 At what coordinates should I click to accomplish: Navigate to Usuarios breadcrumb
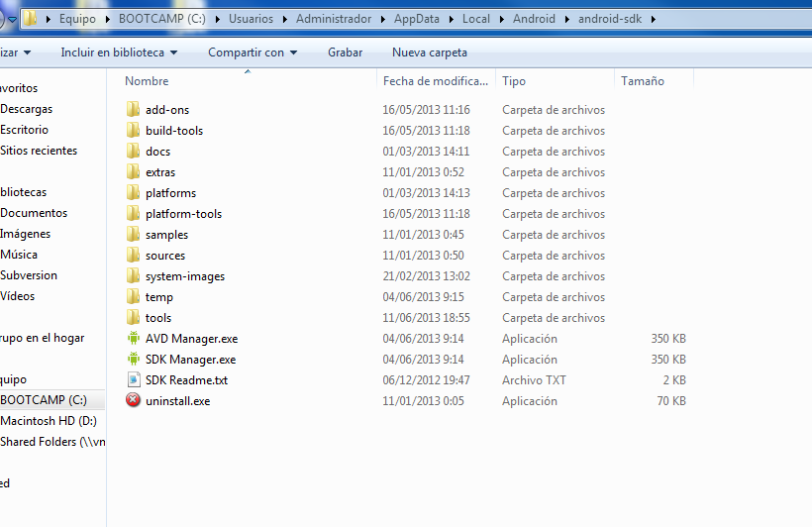251,19
